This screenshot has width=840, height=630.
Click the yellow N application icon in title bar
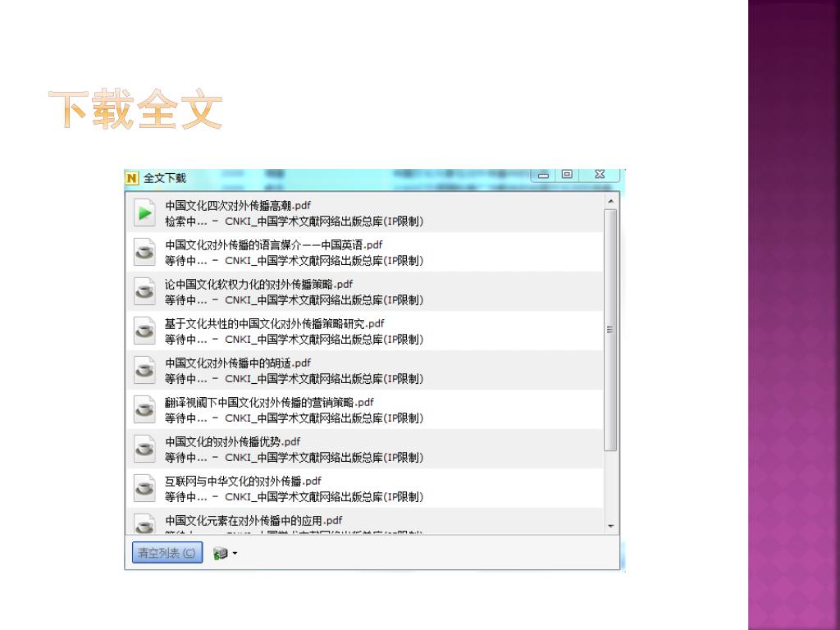132,178
